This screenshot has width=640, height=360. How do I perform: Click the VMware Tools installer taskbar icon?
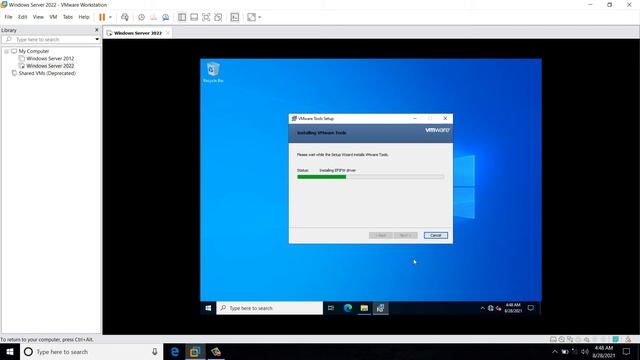click(x=380, y=308)
